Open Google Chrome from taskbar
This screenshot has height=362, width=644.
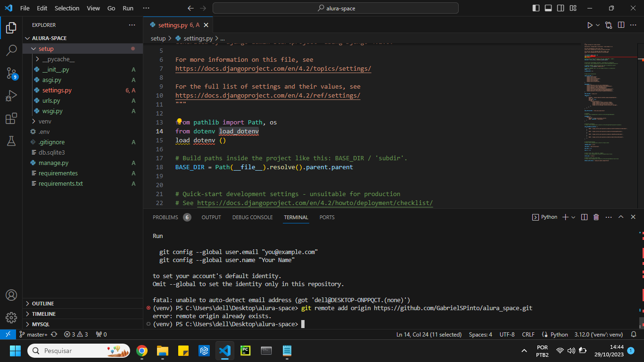point(141,351)
